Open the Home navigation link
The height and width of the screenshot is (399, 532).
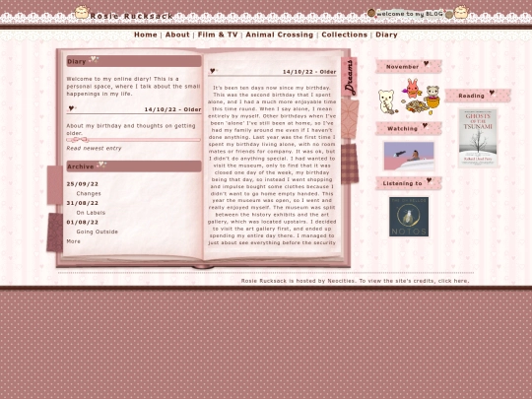tap(146, 34)
